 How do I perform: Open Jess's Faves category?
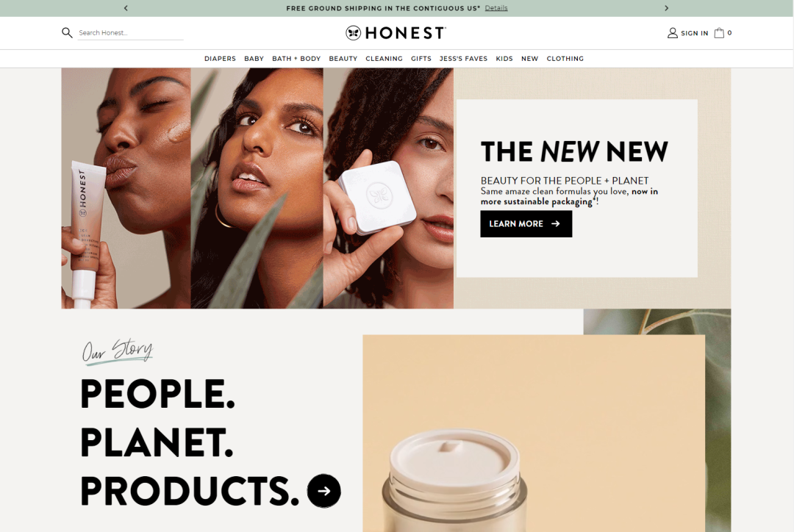click(x=463, y=59)
